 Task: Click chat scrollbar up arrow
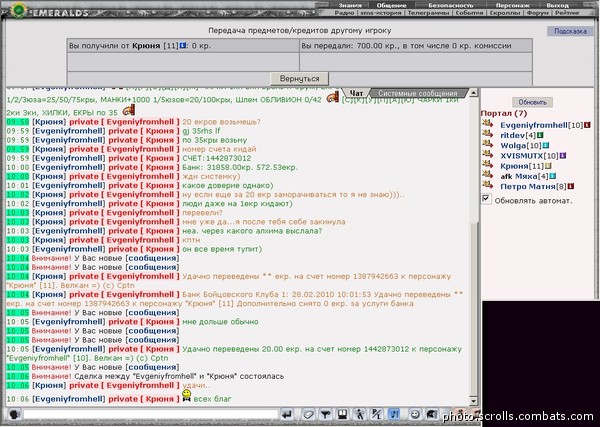coord(473,93)
